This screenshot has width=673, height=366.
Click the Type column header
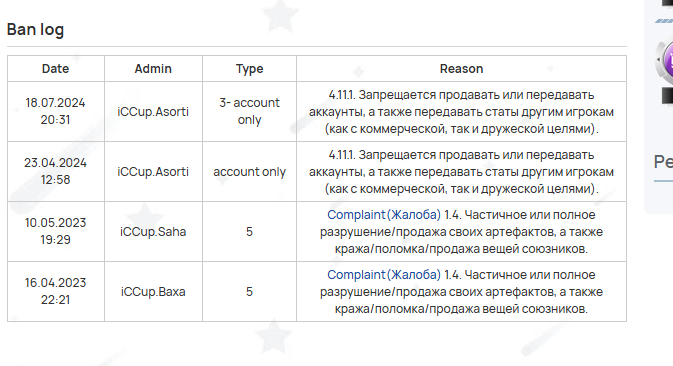(x=249, y=69)
